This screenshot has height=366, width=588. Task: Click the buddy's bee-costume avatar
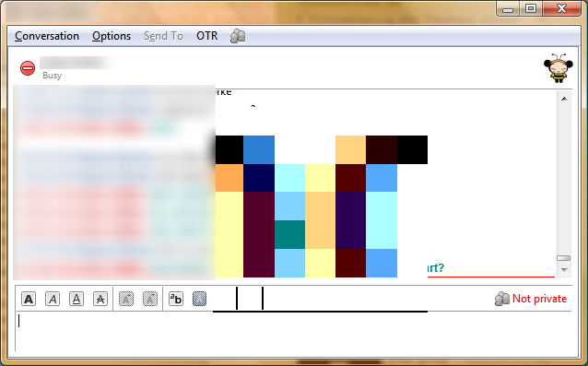pos(559,68)
